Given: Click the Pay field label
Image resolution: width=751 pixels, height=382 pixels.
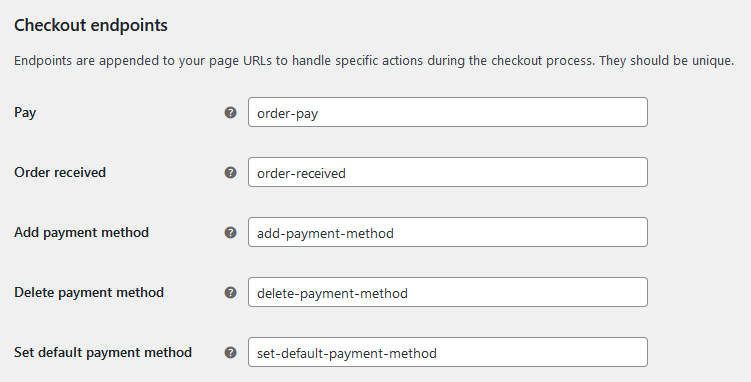Looking at the screenshot, I should (x=25, y=113).
